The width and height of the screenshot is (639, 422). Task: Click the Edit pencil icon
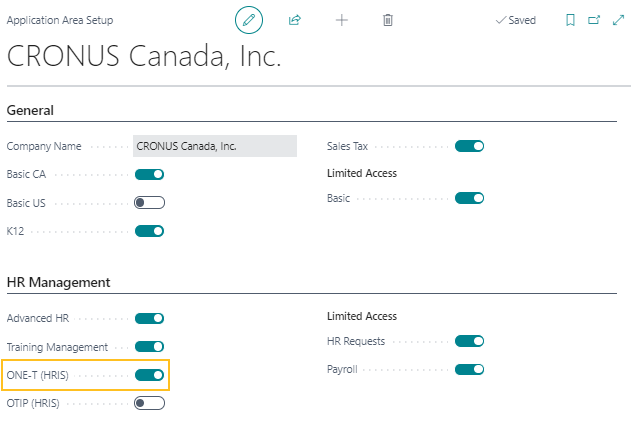click(x=249, y=20)
